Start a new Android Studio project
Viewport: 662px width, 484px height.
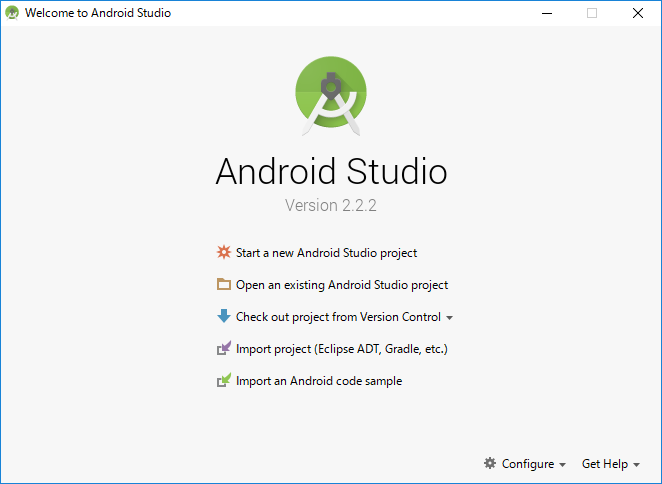[x=326, y=253]
